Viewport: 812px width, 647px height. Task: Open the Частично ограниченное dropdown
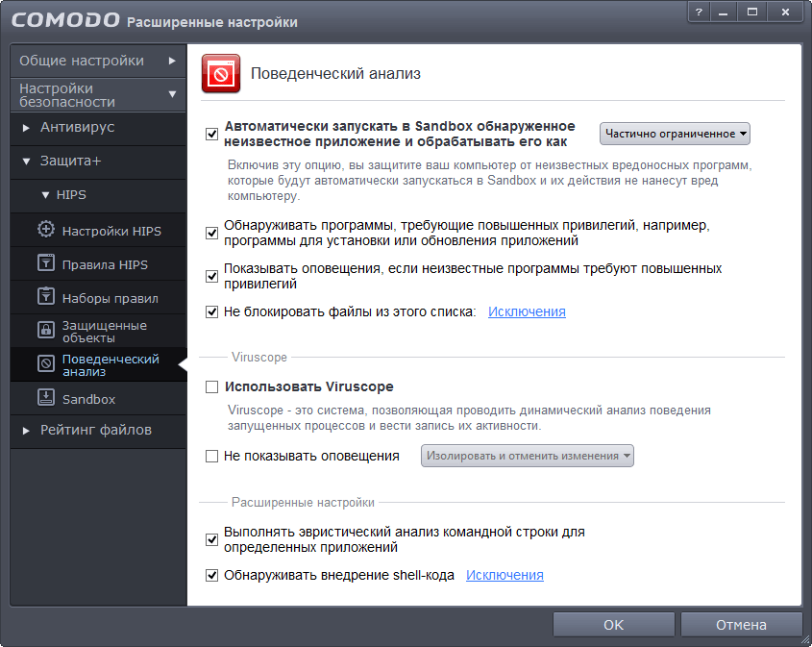(x=675, y=134)
